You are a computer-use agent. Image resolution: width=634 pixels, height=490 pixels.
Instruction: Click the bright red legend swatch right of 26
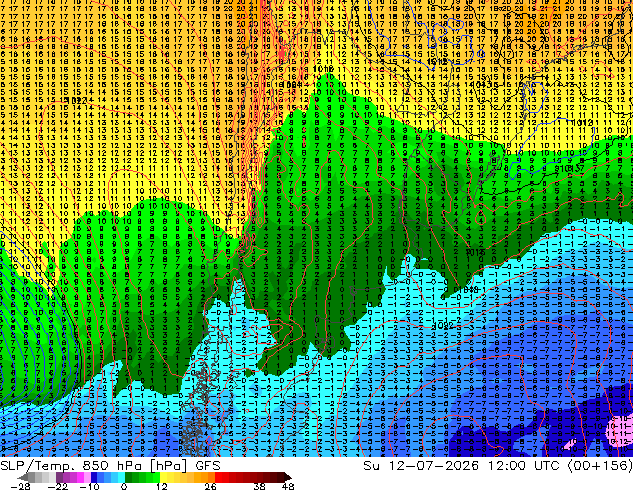point(218,477)
